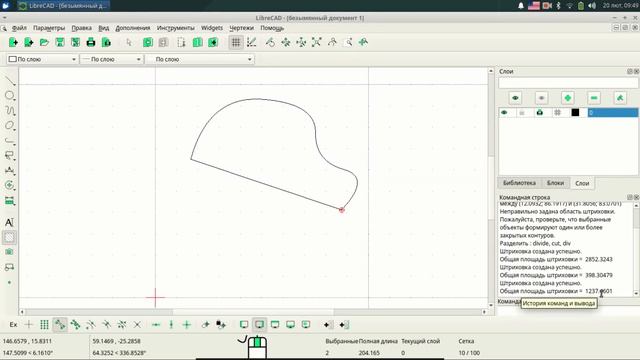The image size is (640, 360).
Task: Open the color 'По слою' dropdown
Action: point(42,59)
